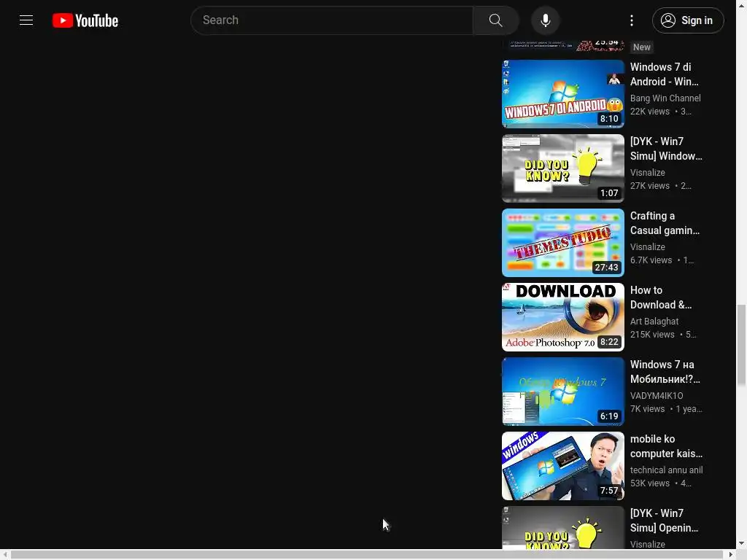
Task: Open 'Windows 7 на Мобильник!?' title
Action: tap(665, 371)
